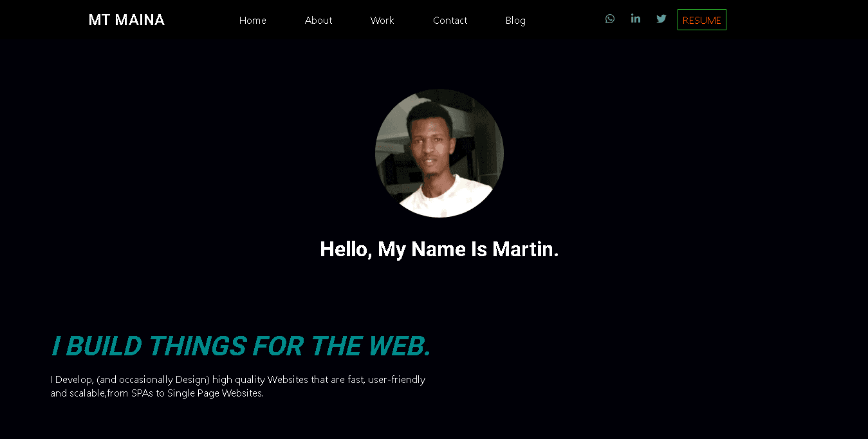Open the About section link
Screen dimensions: 868x439
click(x=319, y=21)
